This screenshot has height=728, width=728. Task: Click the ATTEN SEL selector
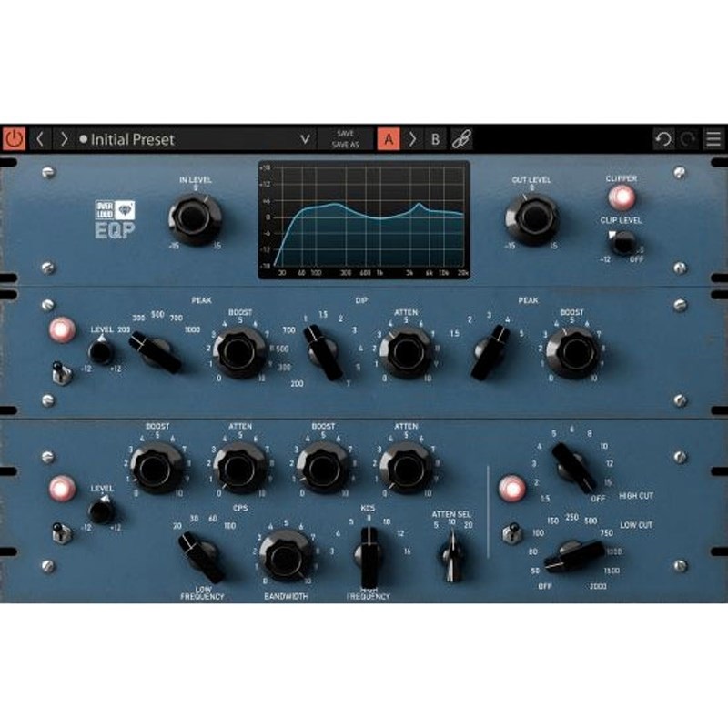pos(451,556)
